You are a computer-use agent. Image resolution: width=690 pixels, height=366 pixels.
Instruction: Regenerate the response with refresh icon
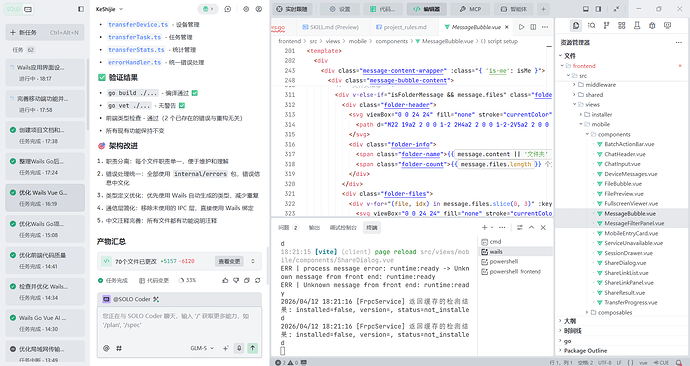pos(257,280)
